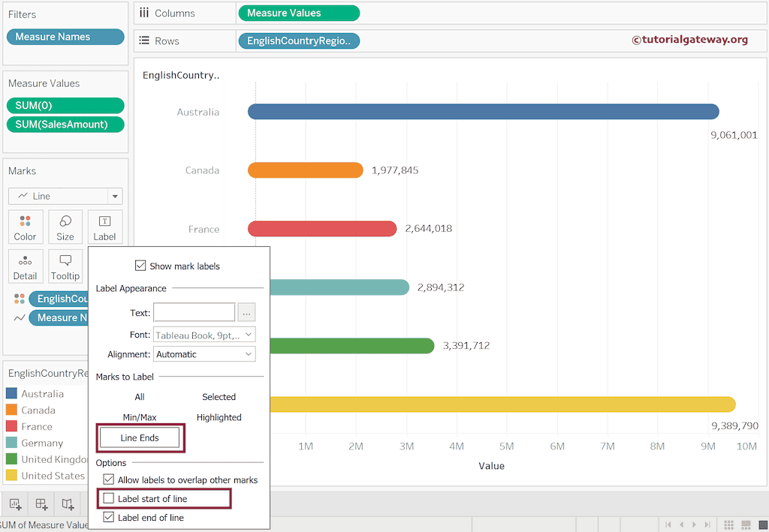
Task: Click the SUM(0) measure value pill
Action: (x=65, y=105)
